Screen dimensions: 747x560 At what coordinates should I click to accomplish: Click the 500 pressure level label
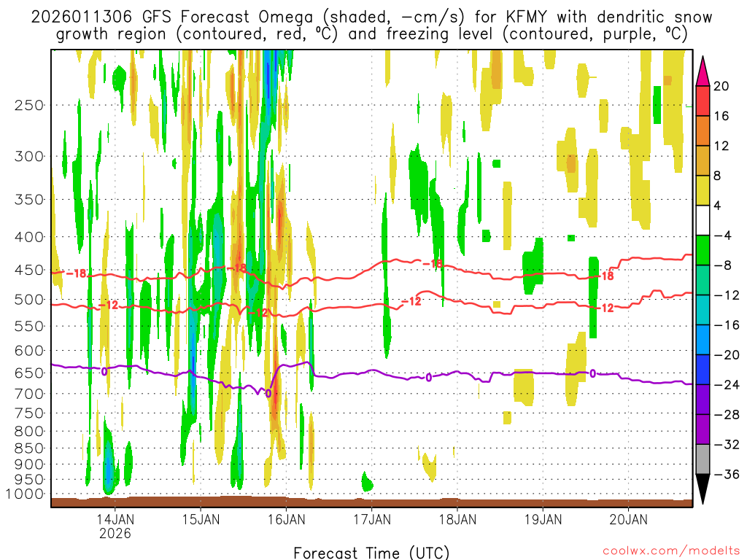pos(29,300)
